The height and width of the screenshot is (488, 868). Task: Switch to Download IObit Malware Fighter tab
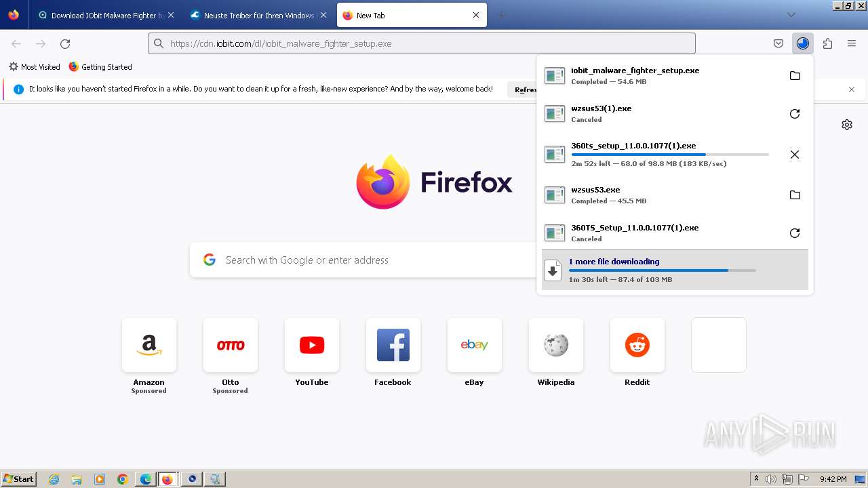click(x=106, y=15)
